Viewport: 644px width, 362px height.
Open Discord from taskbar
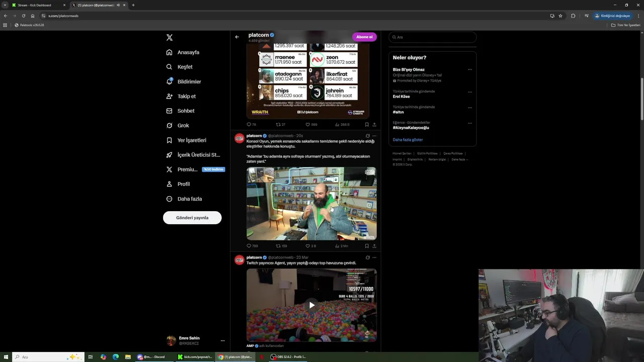(151, 357)
